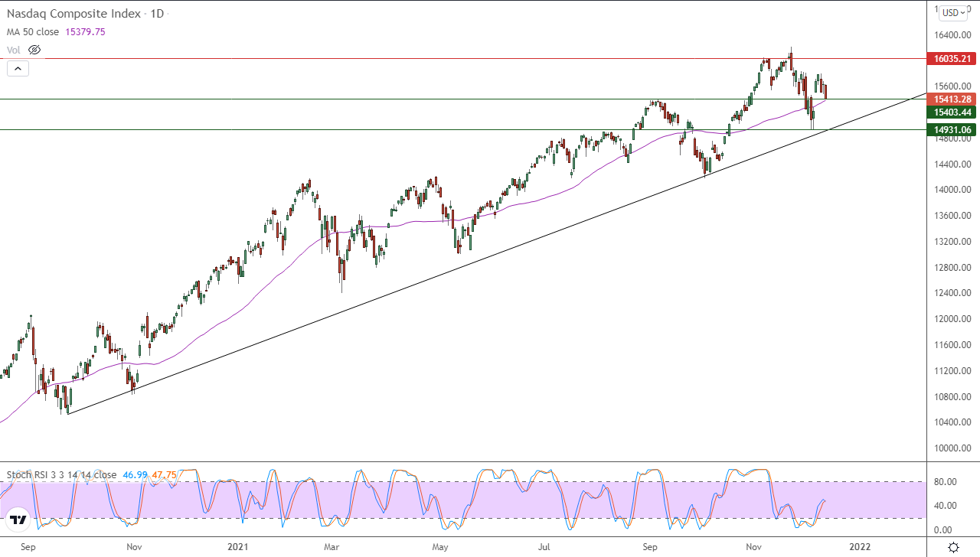Viewport: 980px width, 557px height.
Task: Click the 80.00 Stoch RSI scale value
Action: [x=945, y=481]
